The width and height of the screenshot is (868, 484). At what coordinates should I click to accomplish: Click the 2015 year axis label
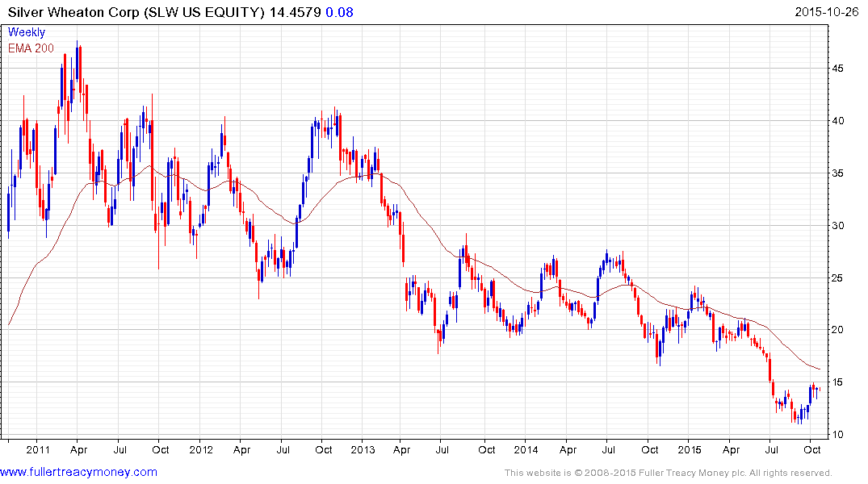[x=690, y=449]
